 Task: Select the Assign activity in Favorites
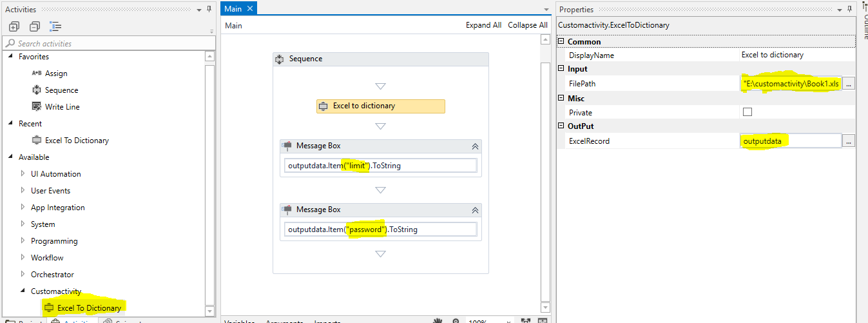tap(56, 73)
